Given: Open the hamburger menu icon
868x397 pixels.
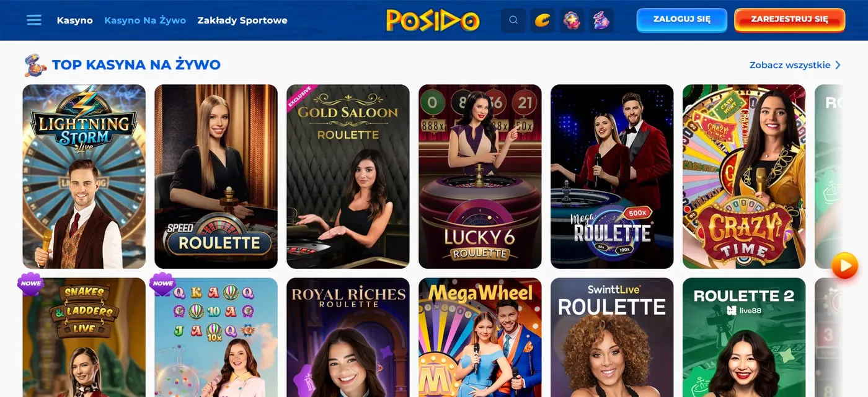Looking at the screenshot, I should click(x=34, y=20).
